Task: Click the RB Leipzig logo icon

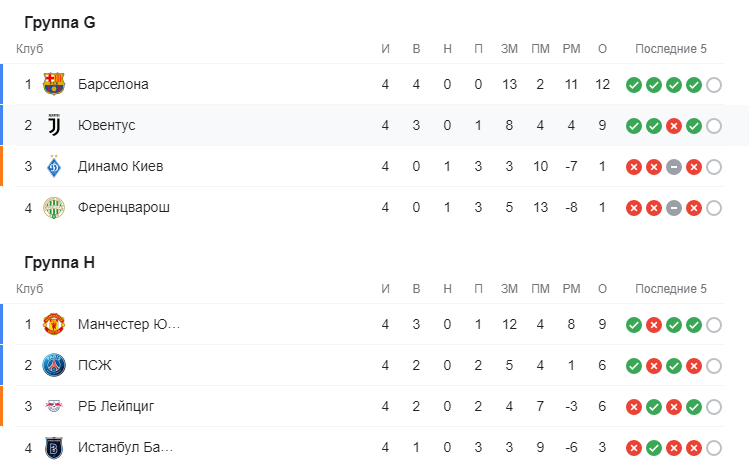Action: [54, 406]
